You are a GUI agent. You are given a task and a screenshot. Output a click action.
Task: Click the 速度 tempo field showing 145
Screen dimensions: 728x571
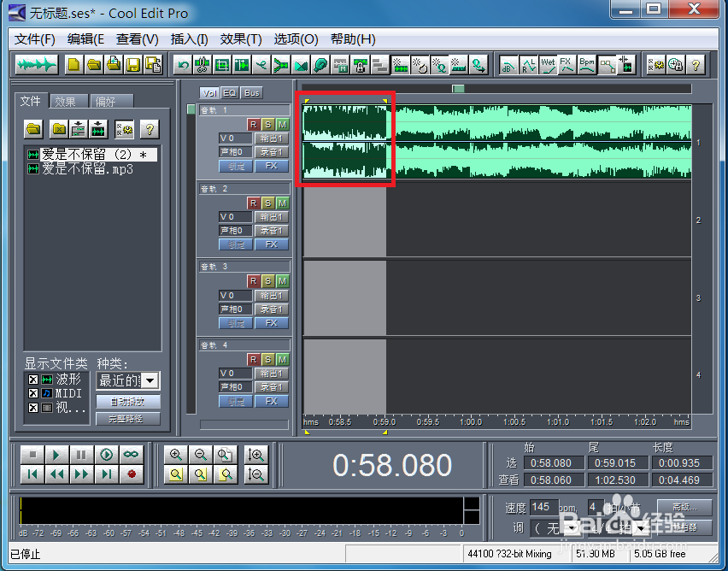pos(543,507)
